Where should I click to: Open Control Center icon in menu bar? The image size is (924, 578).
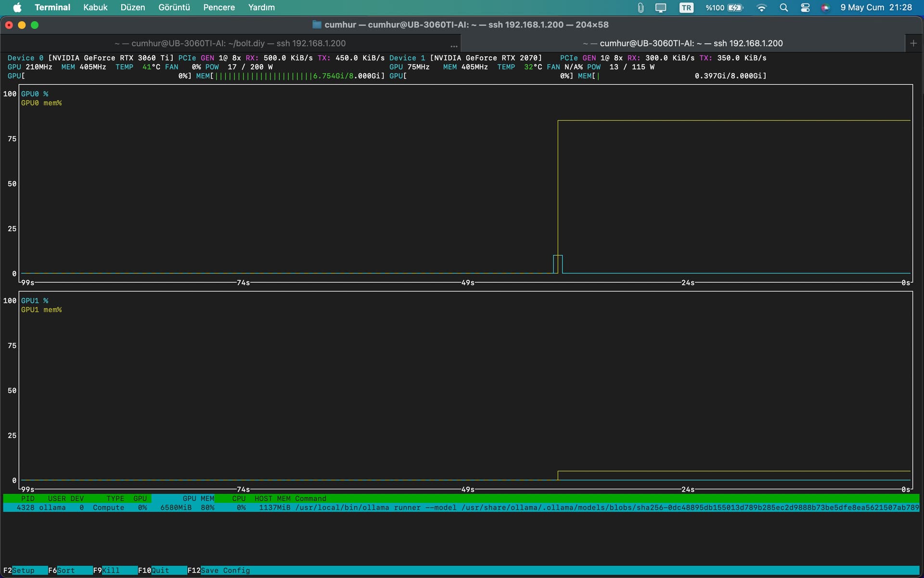pos(805,7)
